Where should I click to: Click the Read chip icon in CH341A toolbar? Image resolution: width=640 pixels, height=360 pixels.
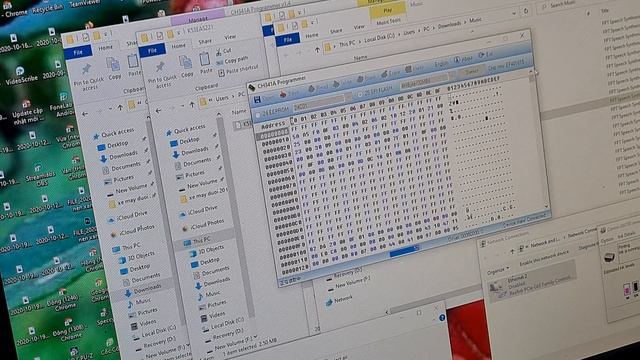(x=311, y=89)
